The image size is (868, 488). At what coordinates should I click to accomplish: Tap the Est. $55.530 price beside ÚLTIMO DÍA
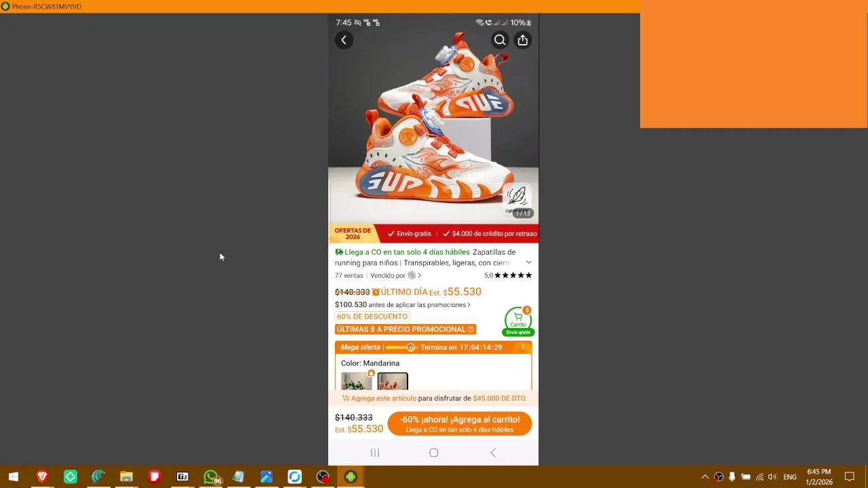[x=455, y=292]
